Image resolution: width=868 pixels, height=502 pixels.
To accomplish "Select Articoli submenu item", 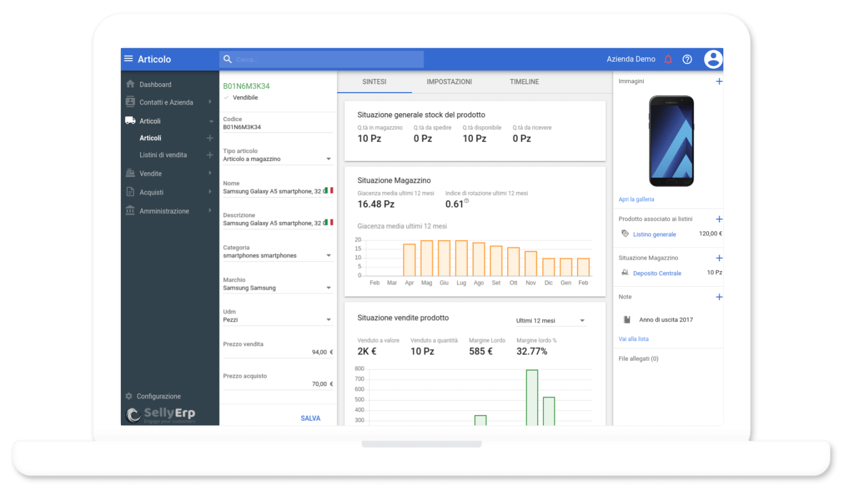I will click(150, 138).
